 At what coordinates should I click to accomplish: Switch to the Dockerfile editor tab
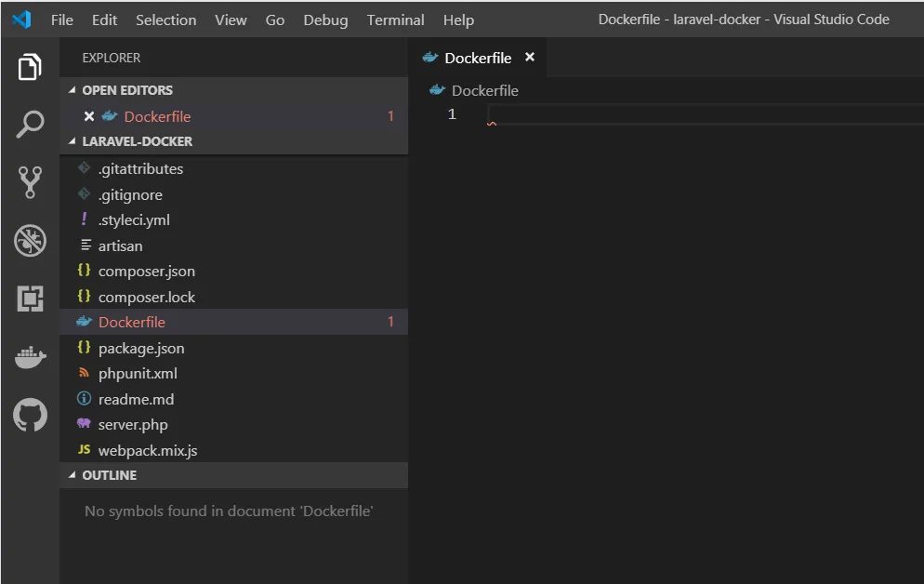pos(478,58)
